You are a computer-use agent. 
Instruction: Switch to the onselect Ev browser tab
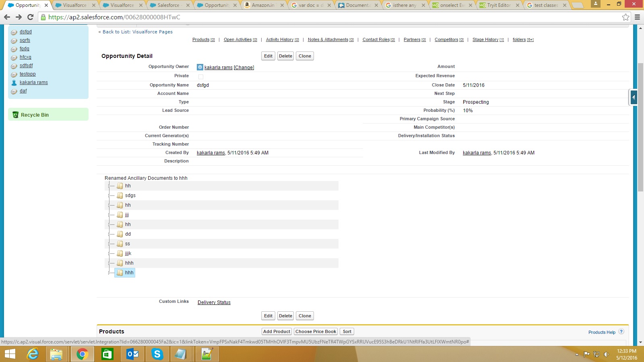pyautogui.click(x=452, y=5)
